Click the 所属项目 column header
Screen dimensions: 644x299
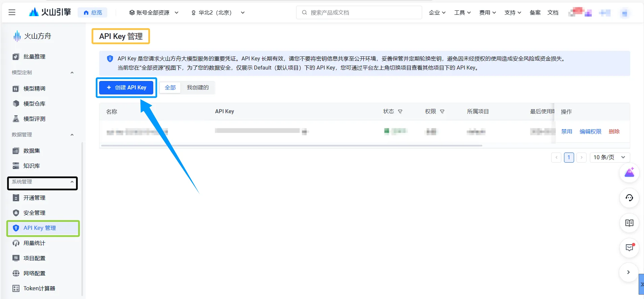click(x=478, y=112)
